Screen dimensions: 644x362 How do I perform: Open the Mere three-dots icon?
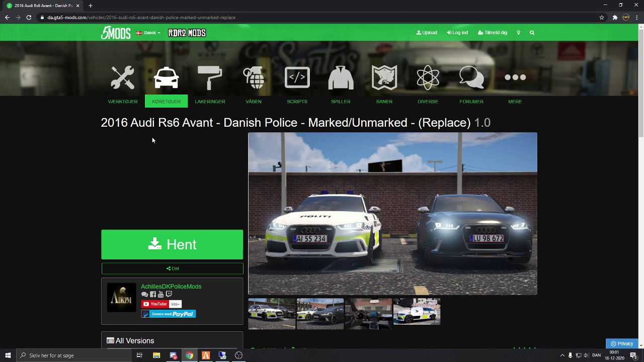(x=515, y=77)
